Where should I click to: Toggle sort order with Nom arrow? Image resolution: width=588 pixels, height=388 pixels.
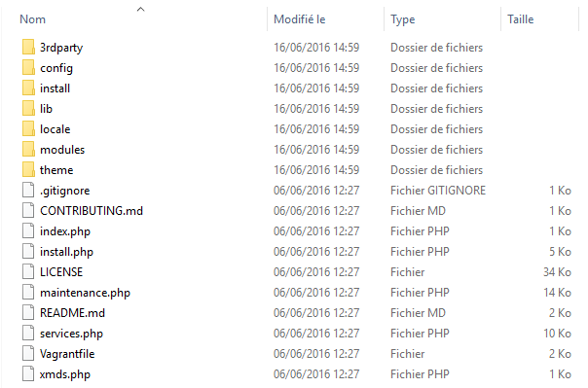140,10
